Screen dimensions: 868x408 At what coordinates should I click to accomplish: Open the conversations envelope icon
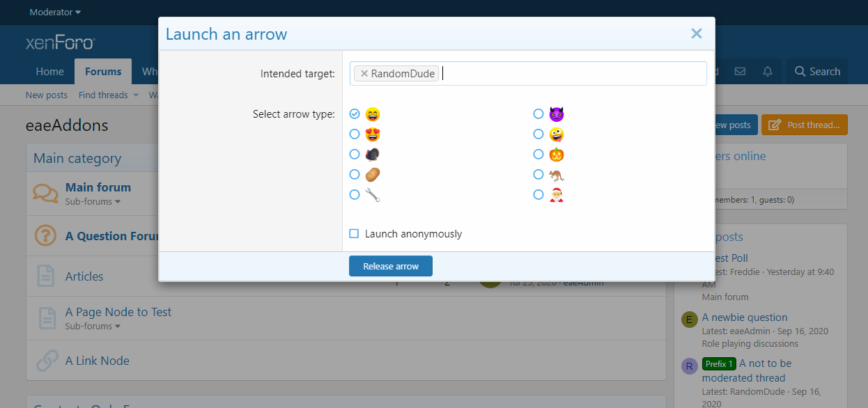pos(740,72)
